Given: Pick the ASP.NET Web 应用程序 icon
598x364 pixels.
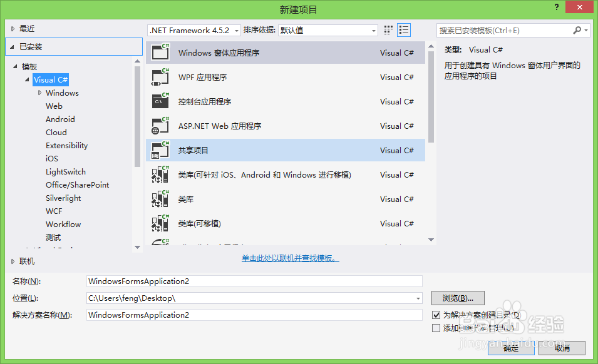Looking at the screenshot, I should 160,126.
